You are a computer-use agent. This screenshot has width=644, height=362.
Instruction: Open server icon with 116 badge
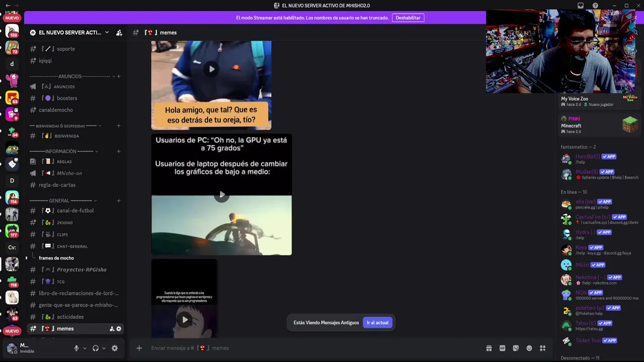pos(12,198)
